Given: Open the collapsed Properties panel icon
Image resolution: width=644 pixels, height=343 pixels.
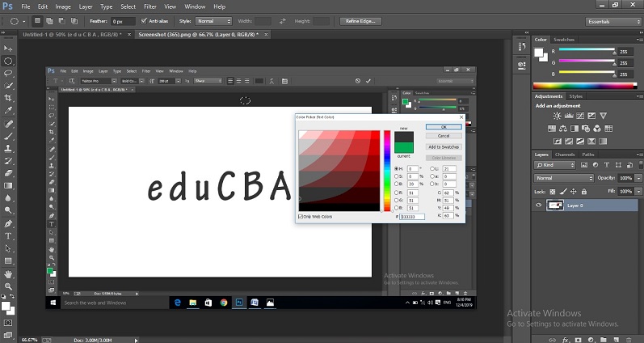Looking at the screenshot, I should pyautogui.click(x=522, y=65).
